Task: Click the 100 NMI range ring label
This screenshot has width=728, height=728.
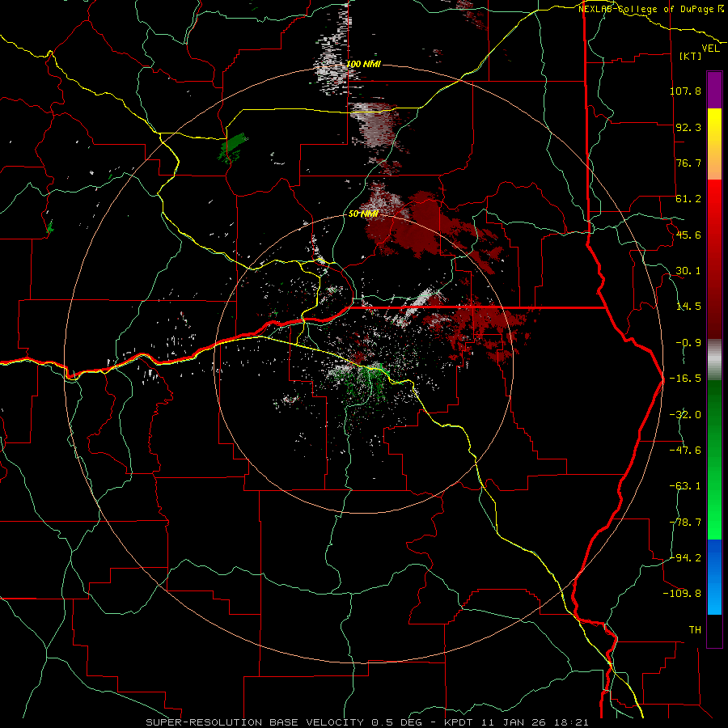Action: point(363,64)
